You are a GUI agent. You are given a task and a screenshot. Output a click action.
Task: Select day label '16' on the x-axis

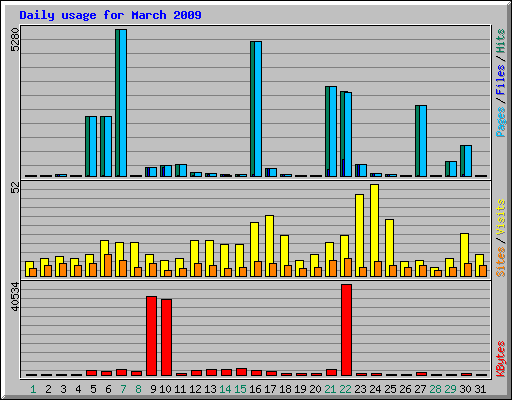click(x=255, y=389)
